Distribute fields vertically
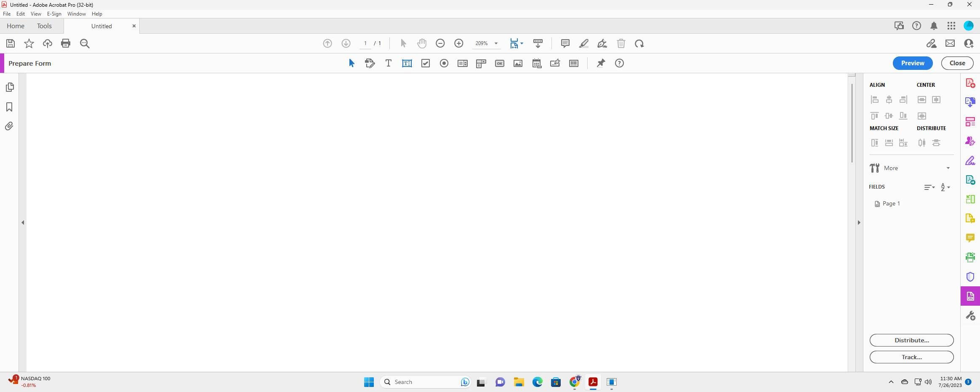This screenshot has width=980, height=392. (936, 143)
